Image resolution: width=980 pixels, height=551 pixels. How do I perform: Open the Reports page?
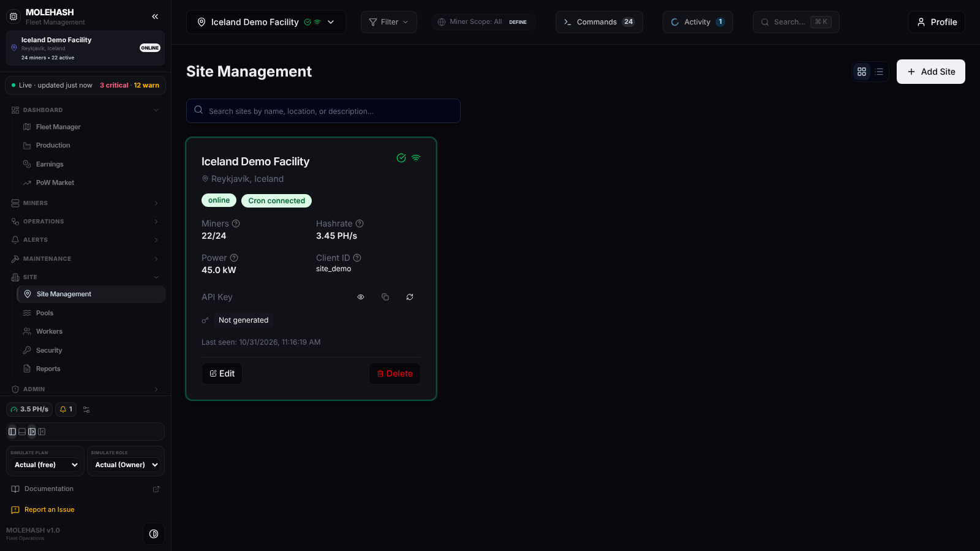click(x=91, y=369)
